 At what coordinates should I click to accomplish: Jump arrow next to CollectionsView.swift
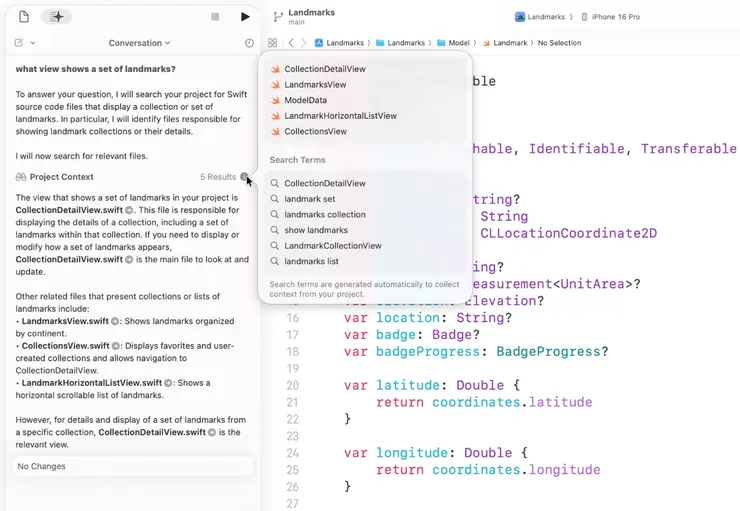coord(116,346)
